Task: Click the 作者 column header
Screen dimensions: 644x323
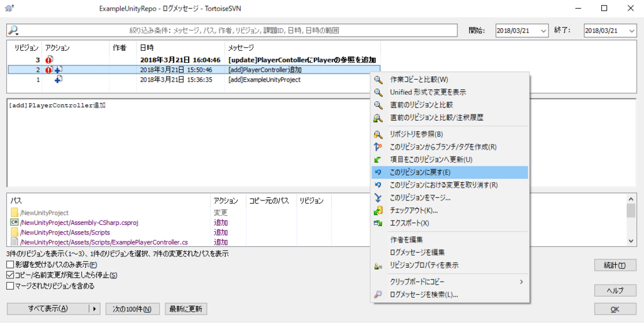Action: 123,48
